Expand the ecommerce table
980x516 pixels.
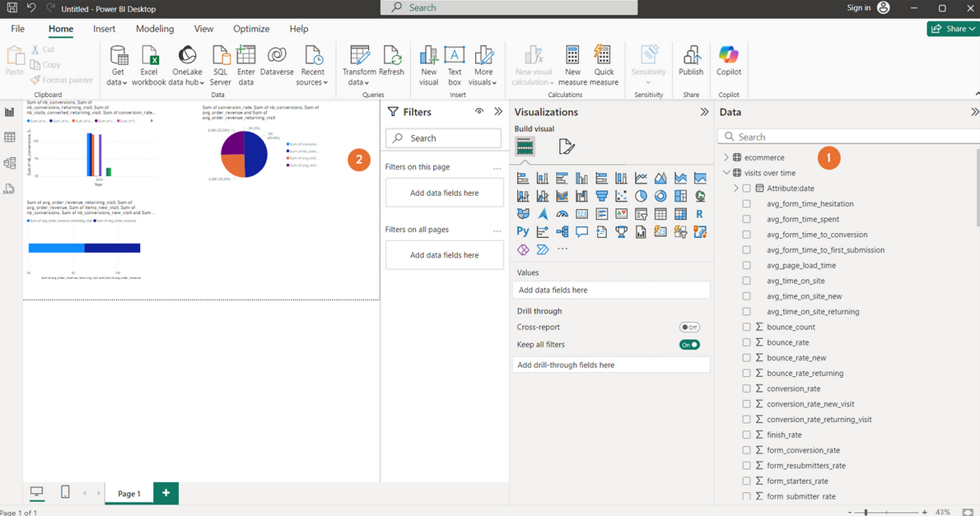(x=726, y=157)
